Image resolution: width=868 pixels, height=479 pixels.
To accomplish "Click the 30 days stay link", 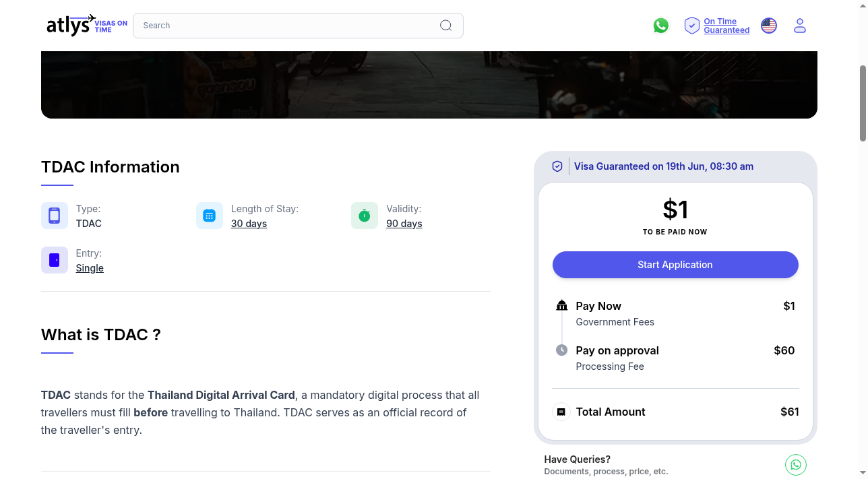I will pyautogui.click(x=249, y=224).
